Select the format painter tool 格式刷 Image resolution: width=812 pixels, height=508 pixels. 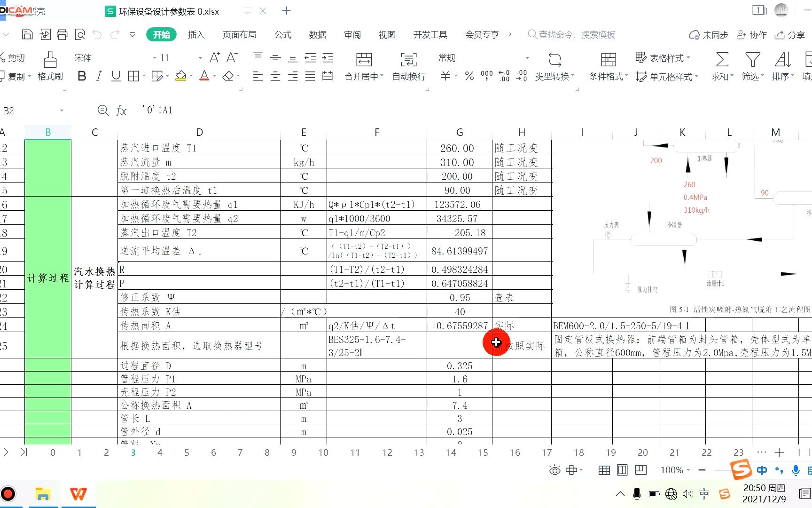pos(50,66)
